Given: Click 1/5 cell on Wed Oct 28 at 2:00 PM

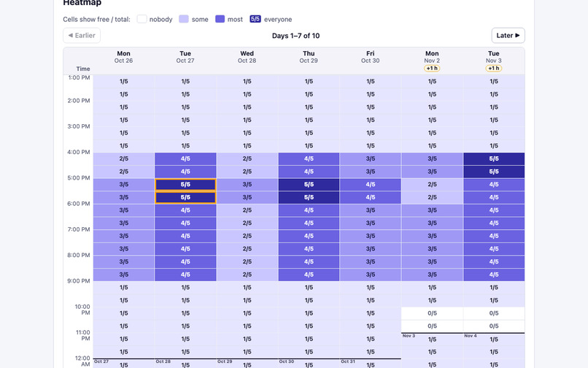Looking at the screenshot, I should [x=247, y=107].
